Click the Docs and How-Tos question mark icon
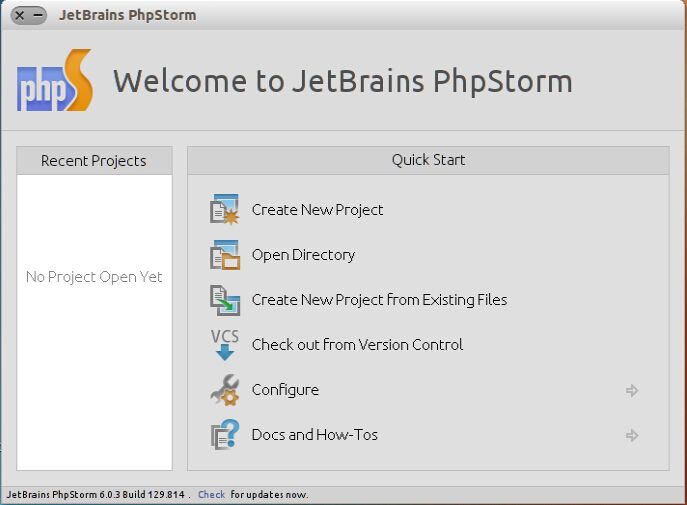687x505 pixels. 225,434
